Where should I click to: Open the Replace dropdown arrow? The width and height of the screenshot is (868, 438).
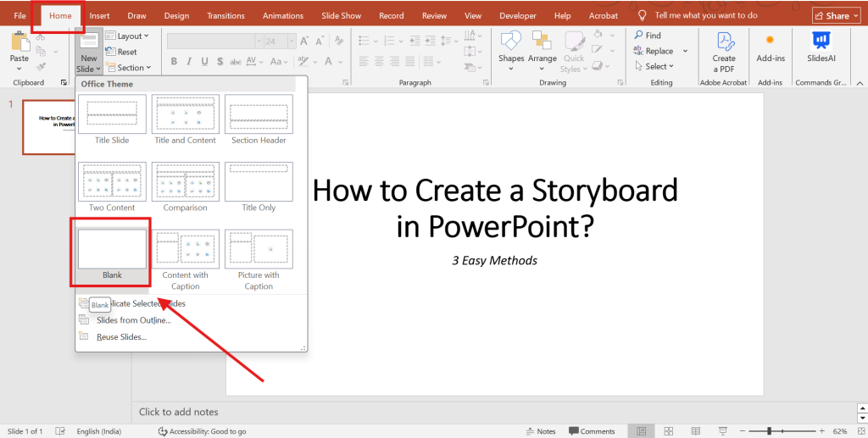(685, 51)
